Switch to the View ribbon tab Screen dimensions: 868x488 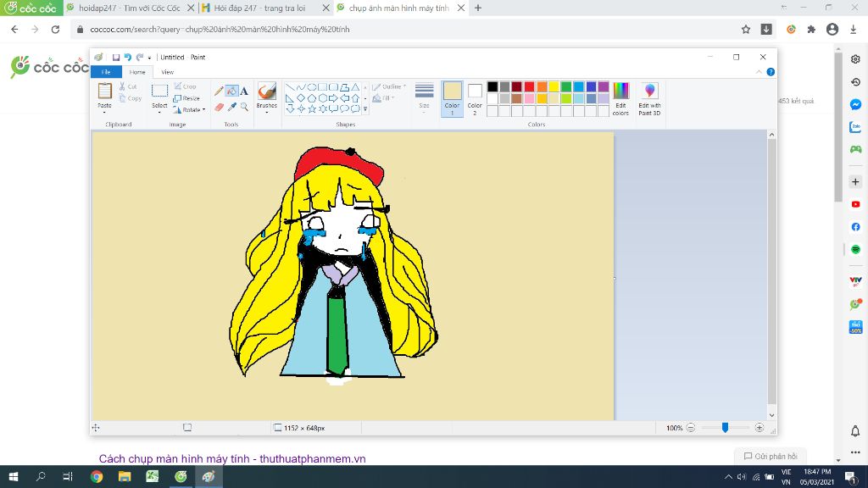coord(167,72)
